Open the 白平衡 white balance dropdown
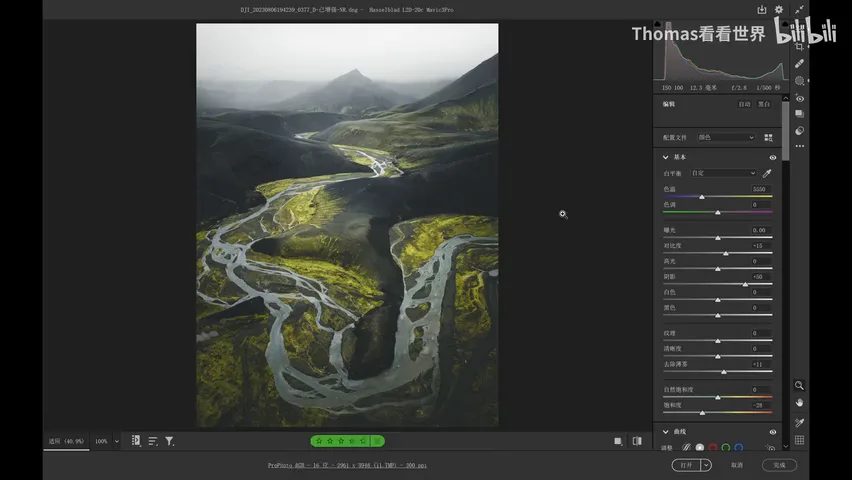This screenshot has height=480, width=852. [x=723, y=173]
